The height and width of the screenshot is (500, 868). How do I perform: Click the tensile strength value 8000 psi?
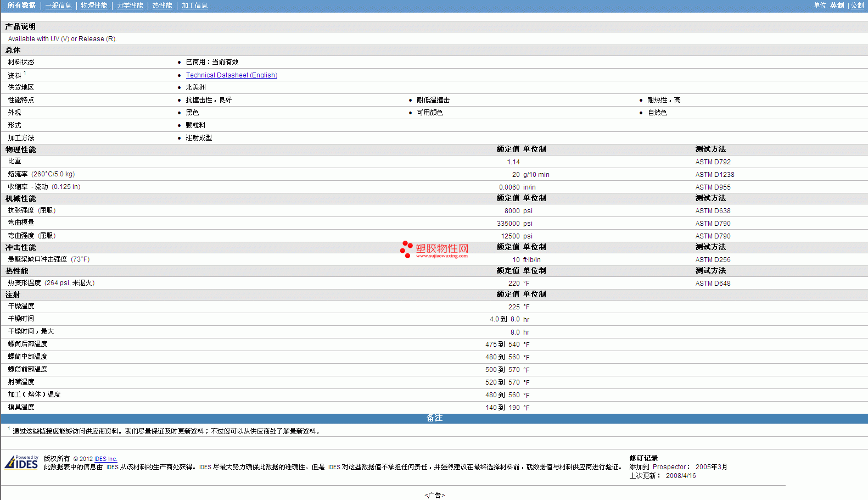tap(518, 211)
